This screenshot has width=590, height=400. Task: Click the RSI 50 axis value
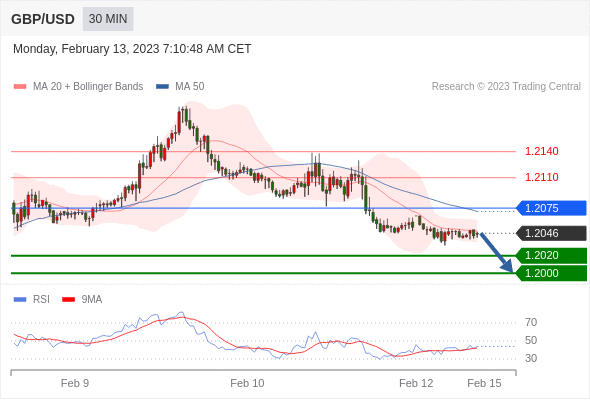[531, 341]
